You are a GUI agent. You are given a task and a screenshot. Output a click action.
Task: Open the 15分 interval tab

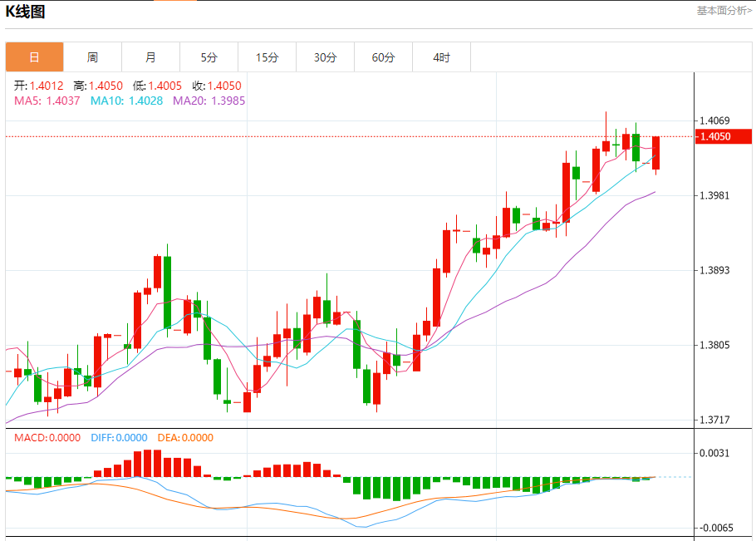267,57
